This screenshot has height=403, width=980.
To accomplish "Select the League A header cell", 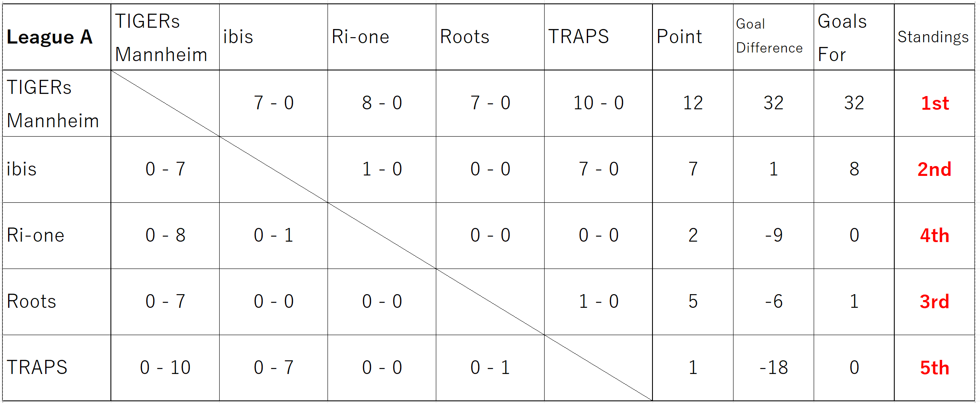I will pos(57,37).
